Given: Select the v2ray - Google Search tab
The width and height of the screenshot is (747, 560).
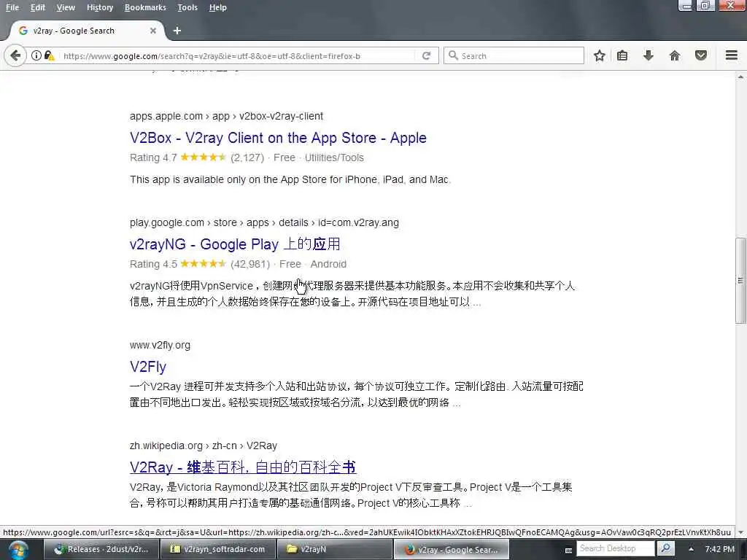Looking at the screenshot, I should [x=86, y=31].
